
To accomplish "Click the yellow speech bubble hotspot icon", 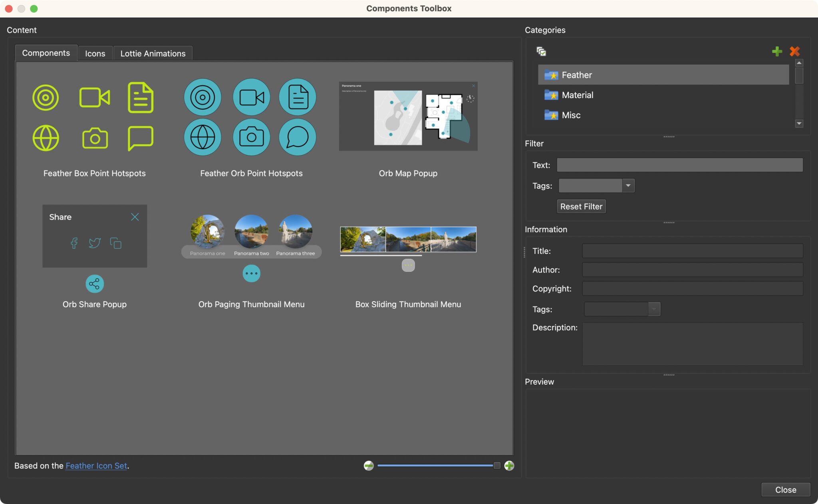I will click(141, 138).
